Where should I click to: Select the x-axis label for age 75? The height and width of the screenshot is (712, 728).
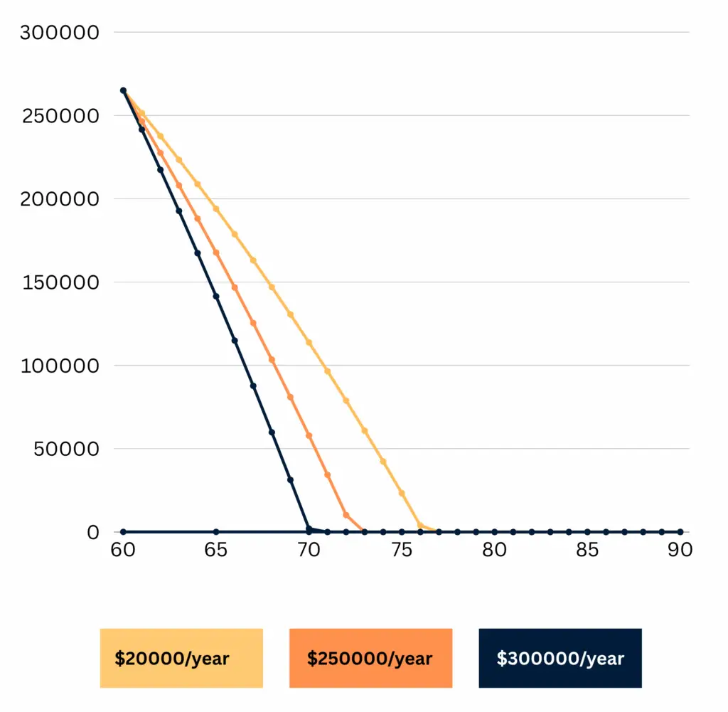coord(402,551)
